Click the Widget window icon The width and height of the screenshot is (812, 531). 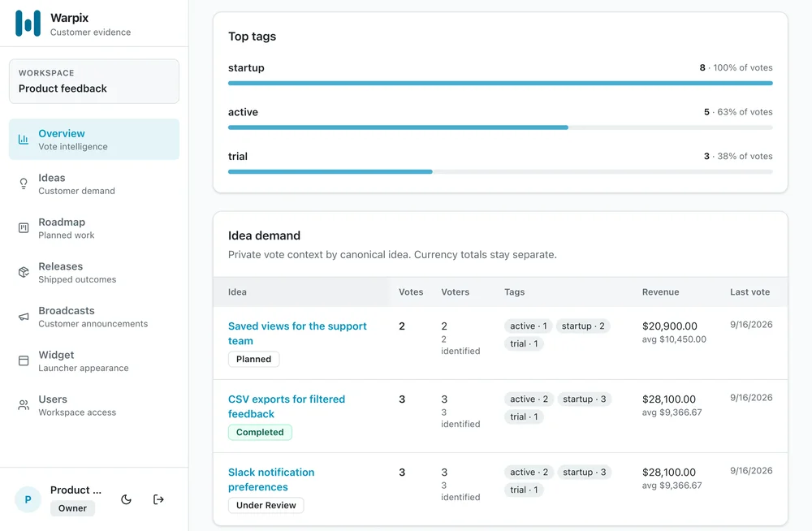tap(24, 361)
